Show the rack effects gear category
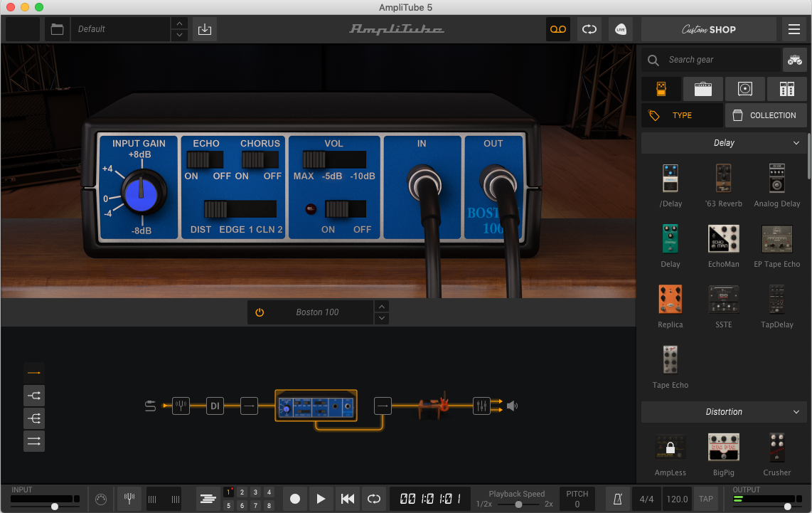Viewport: 812px width, 513px height. coord(786,88)
